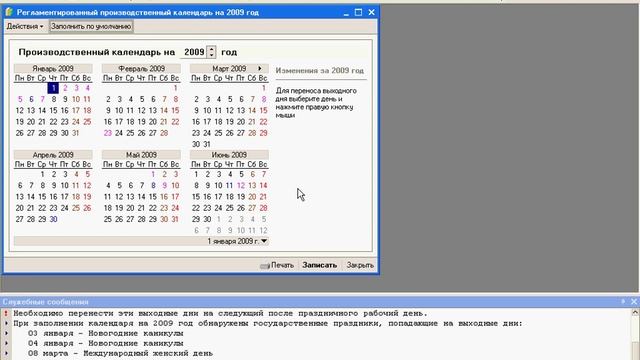640x360 pixels.
Task: Click message about 03 января Новогодние каникулы
Action: tap(105, 333)
